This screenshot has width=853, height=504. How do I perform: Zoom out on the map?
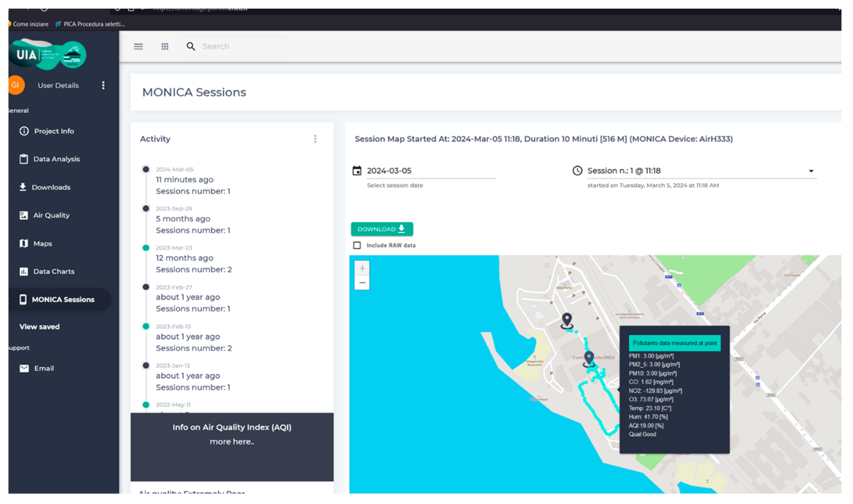(x=362, y=283)
